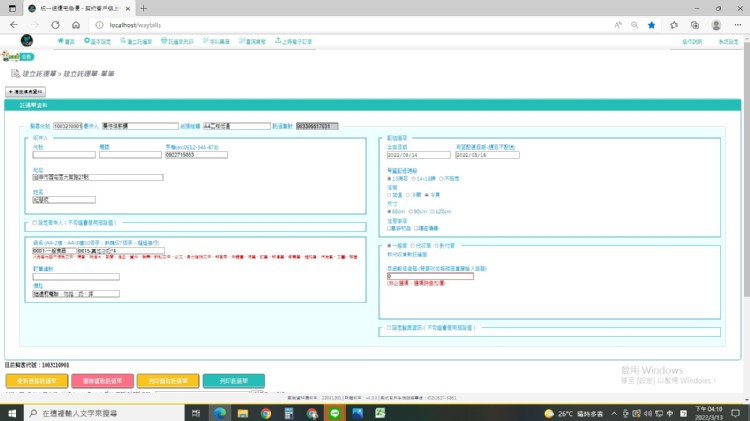Screen dimensions: 750x421
Task: Click the shipping date field 2022/03/14
Action: [419, 155]
